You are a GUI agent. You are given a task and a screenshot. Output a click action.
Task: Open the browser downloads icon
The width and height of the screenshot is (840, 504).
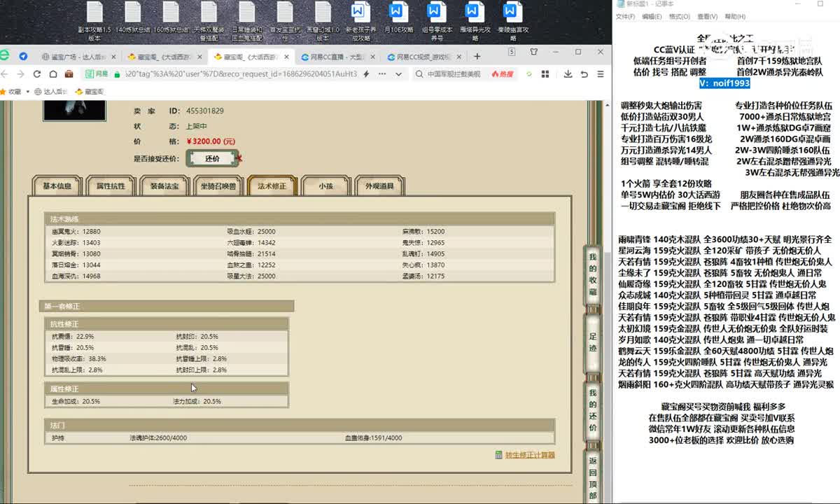pos(566,73)
